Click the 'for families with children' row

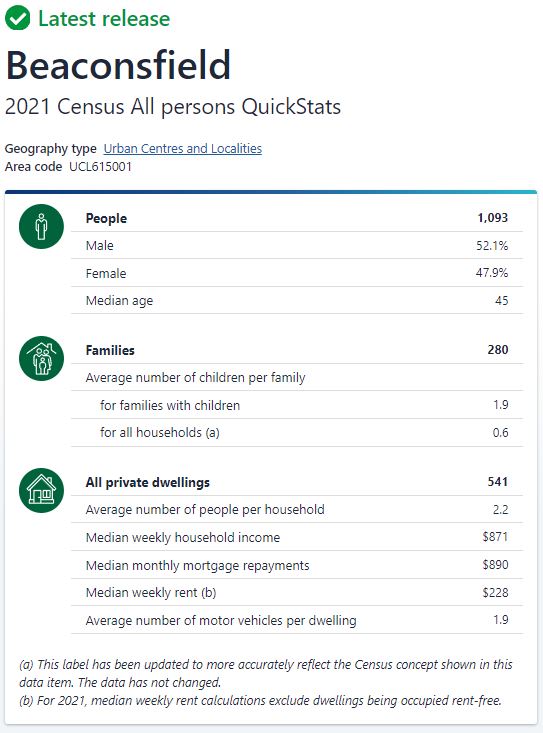pyautogui.click(x=297, y=405)
